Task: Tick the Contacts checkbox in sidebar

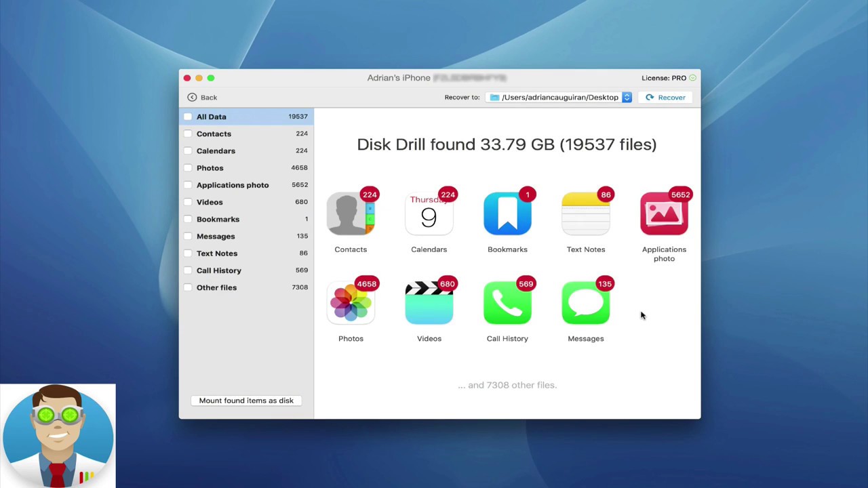Action: (188, 134)
